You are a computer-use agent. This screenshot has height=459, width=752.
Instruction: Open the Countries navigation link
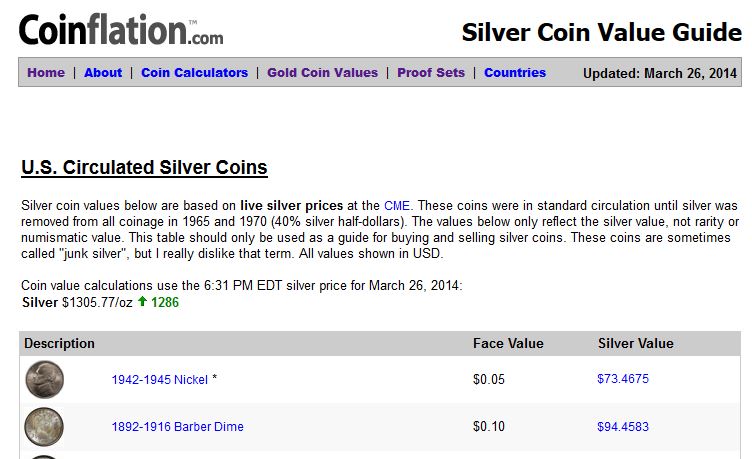coord(515,72)
